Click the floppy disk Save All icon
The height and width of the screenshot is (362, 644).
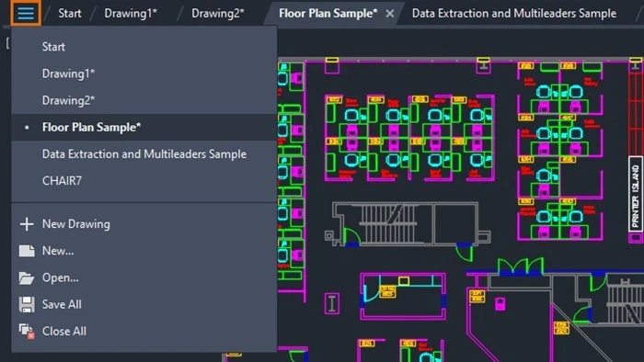[x=27, y=305]
